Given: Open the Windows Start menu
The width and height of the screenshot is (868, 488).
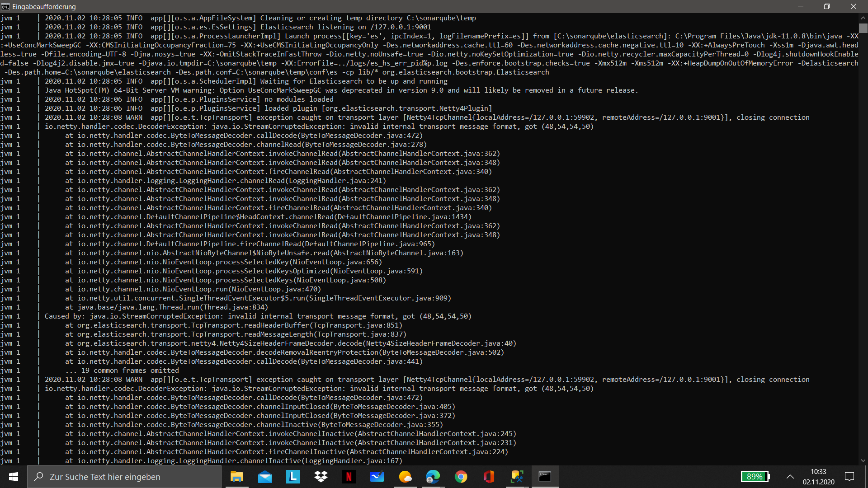Looking at the screenshot, I should click(14, 477).
